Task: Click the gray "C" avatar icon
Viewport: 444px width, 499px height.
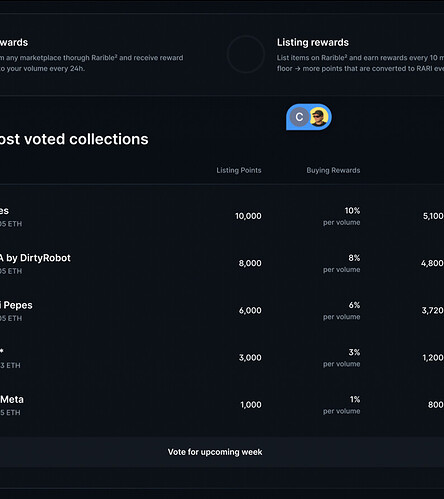Action: [x=299, y=117]
